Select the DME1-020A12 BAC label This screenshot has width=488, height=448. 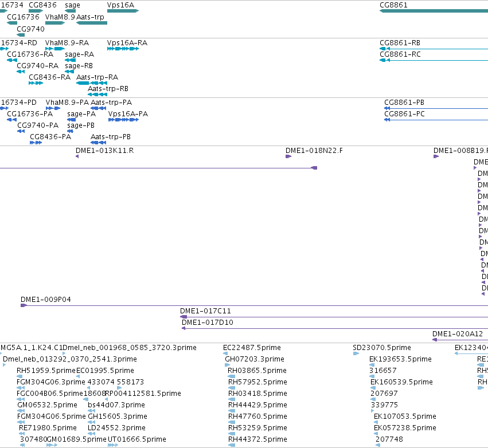tap(458, 334)
